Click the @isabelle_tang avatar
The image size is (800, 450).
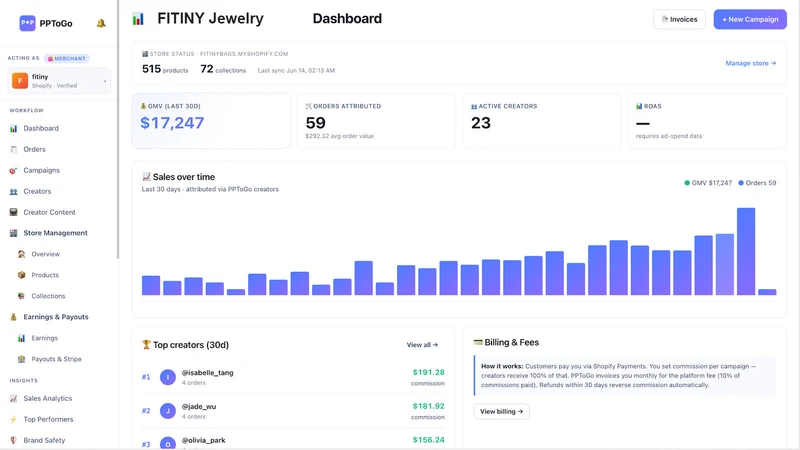point(168,377)
